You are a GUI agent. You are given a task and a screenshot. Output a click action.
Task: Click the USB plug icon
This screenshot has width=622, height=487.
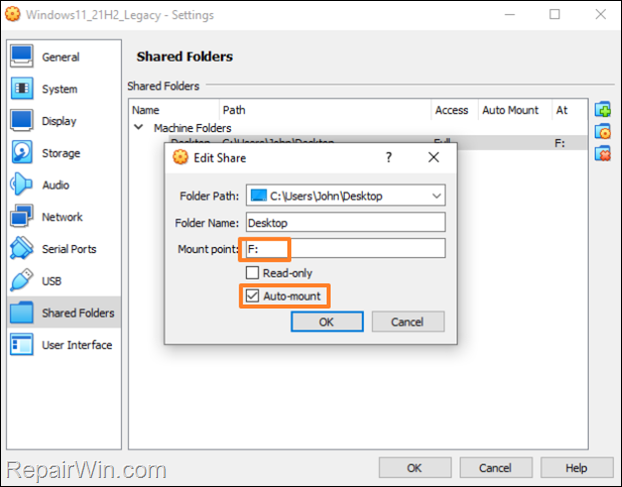(21, 280)
